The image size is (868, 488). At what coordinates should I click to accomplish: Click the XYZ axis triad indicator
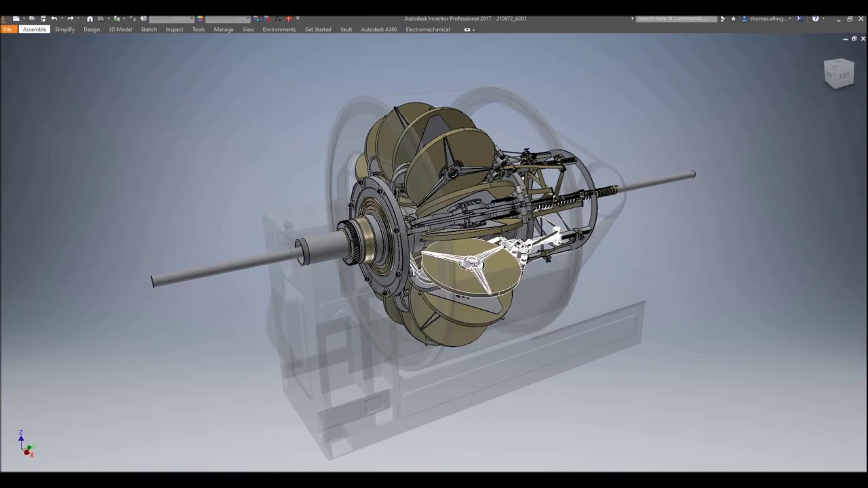pyautogui.click(x=25, y=443)
